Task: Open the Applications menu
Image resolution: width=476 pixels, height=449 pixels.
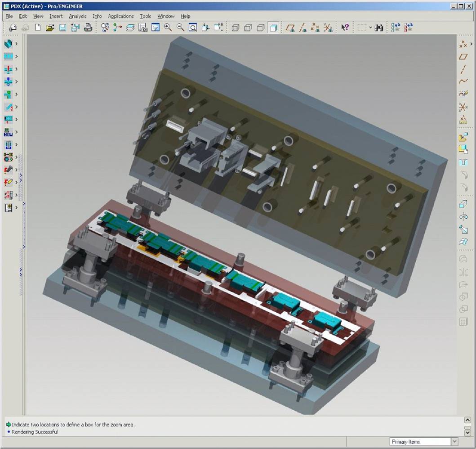Action: [120, 16]
